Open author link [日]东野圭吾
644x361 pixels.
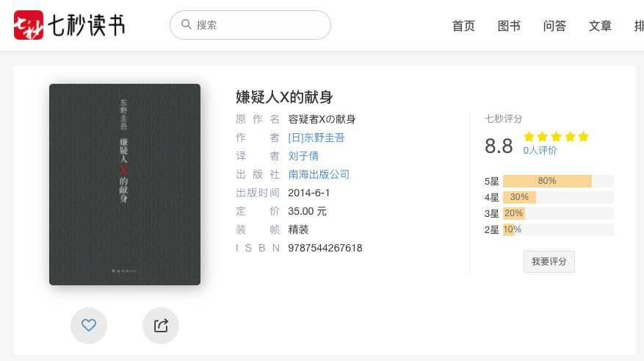pos(316,137)
